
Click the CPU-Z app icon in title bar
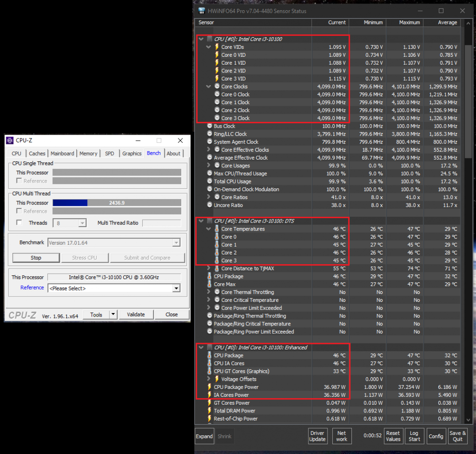point(10,140)
